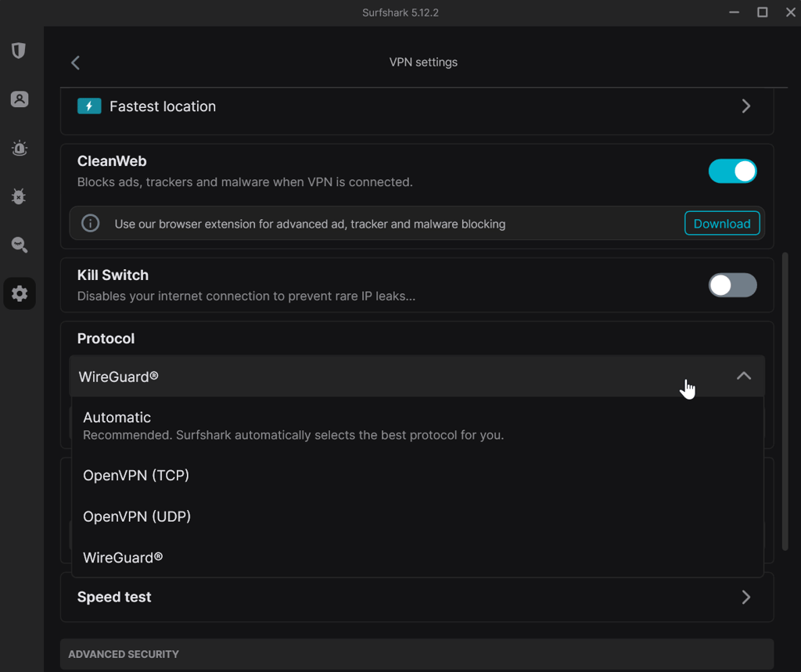Click the WireGuard selected protocol field

click(x=417, y=376)
